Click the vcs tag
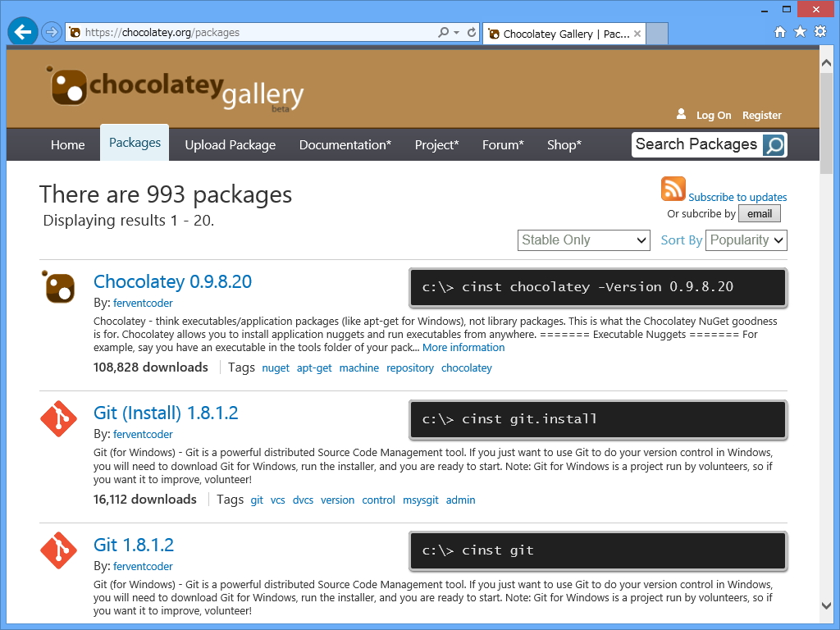Image resolution: width=840 pixels, height=630 pixels. pos(277,500)
